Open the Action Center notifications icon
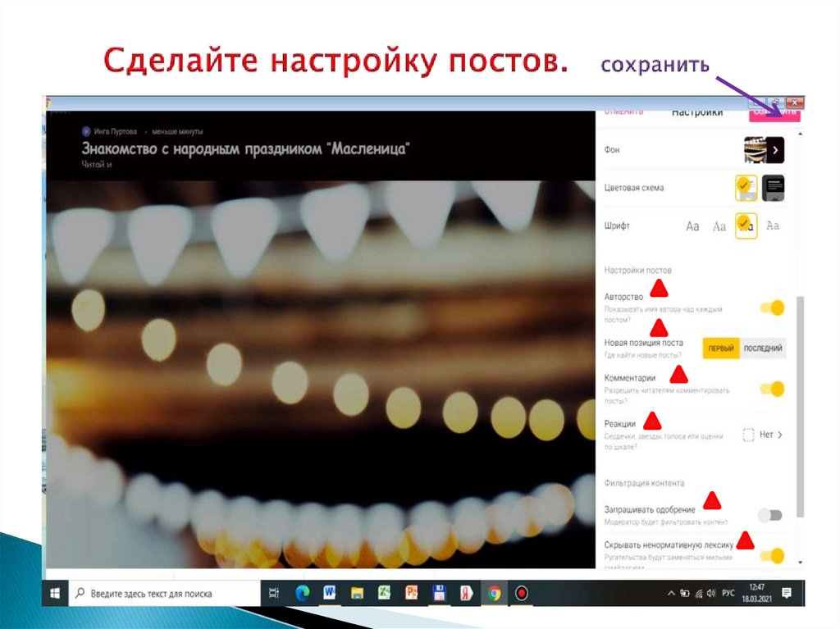This screenshot has height=629, width=840. 787,593
